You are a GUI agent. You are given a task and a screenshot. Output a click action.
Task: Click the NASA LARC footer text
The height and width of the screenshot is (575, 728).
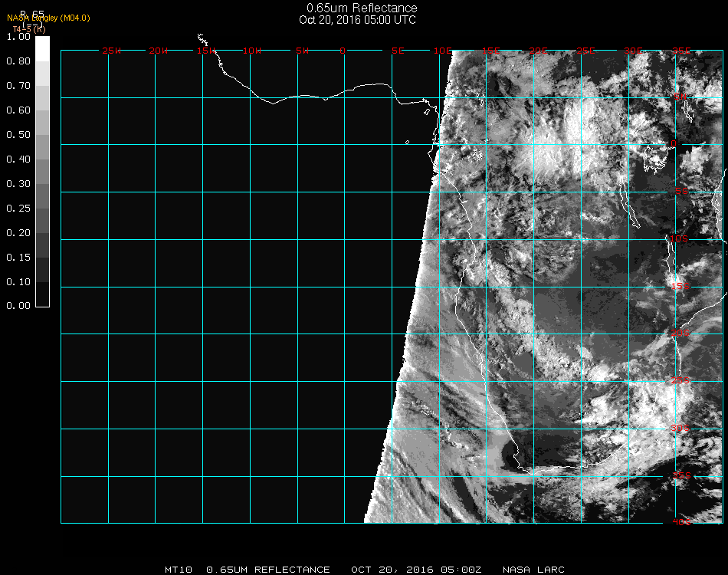pyautogui.click(x=533, y=570)
